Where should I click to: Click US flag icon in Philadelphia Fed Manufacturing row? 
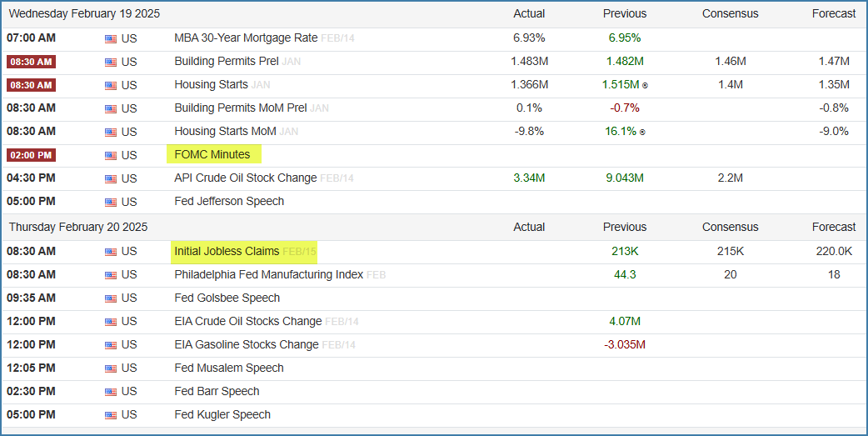click(x=111, y=275)
